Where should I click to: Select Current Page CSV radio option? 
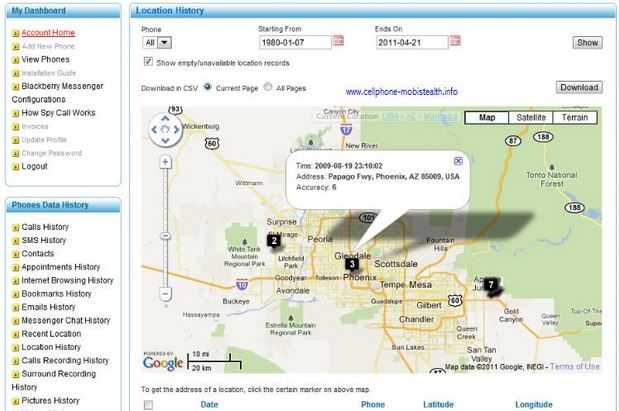[x=207, y=87]
